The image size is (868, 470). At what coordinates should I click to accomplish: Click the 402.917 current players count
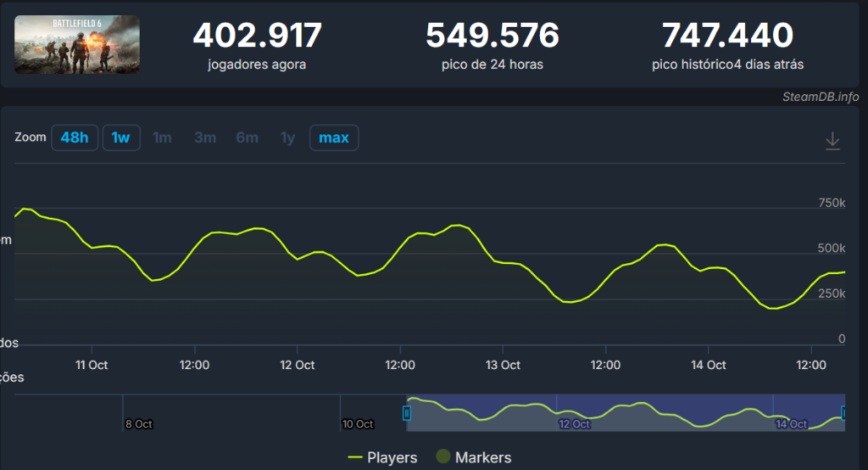click(258, 36)
